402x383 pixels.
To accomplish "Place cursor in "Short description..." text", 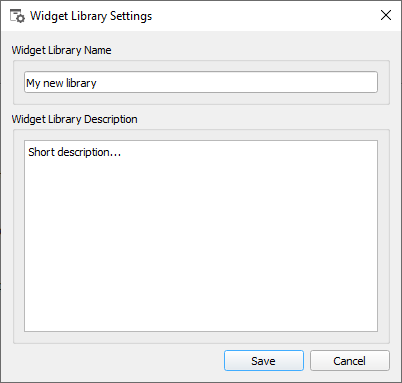I will click(x=74, y=152).
